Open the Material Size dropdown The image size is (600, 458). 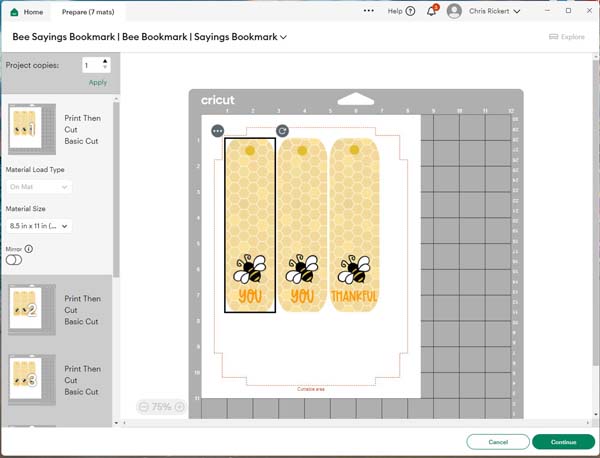point(39,226)
